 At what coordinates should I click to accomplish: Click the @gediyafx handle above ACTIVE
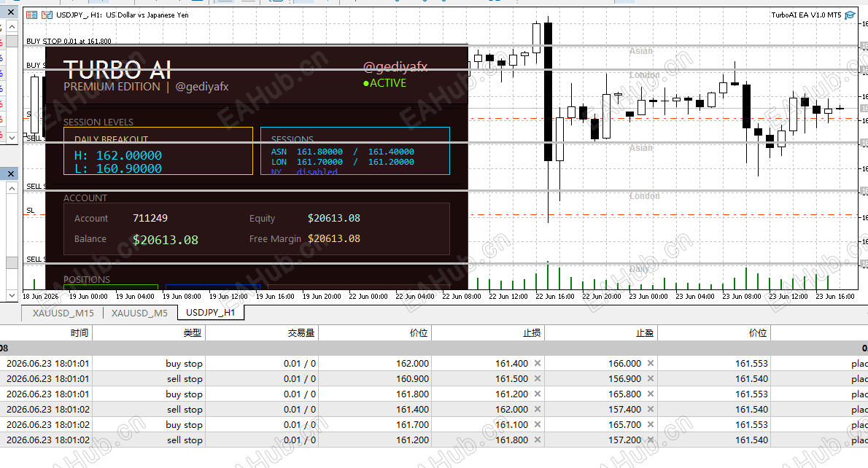[395, 67]
